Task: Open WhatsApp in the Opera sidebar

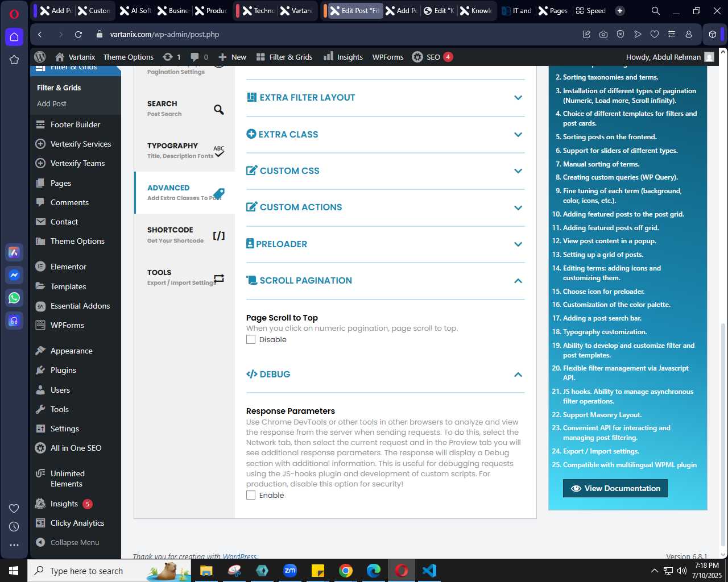Action: point(14,298)
